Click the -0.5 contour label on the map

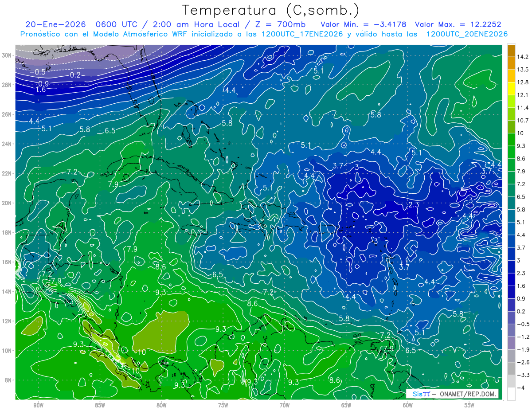pyautogui.click(x=39, y=72)
